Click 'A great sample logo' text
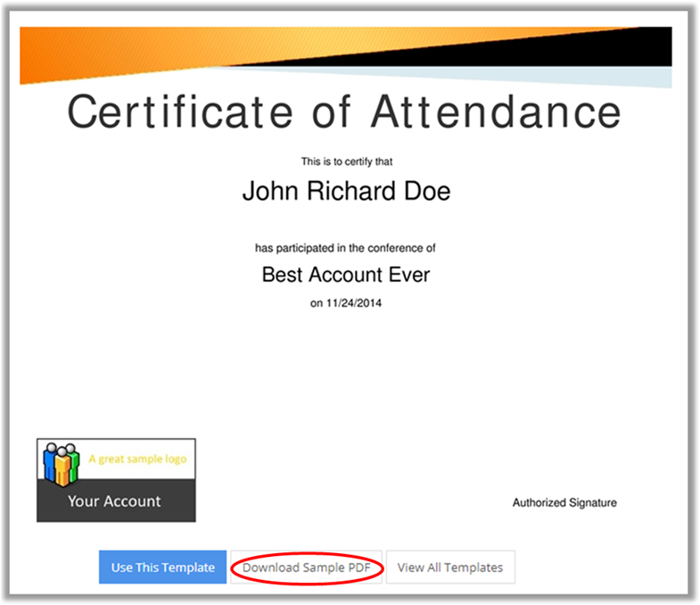 (137, 459)
